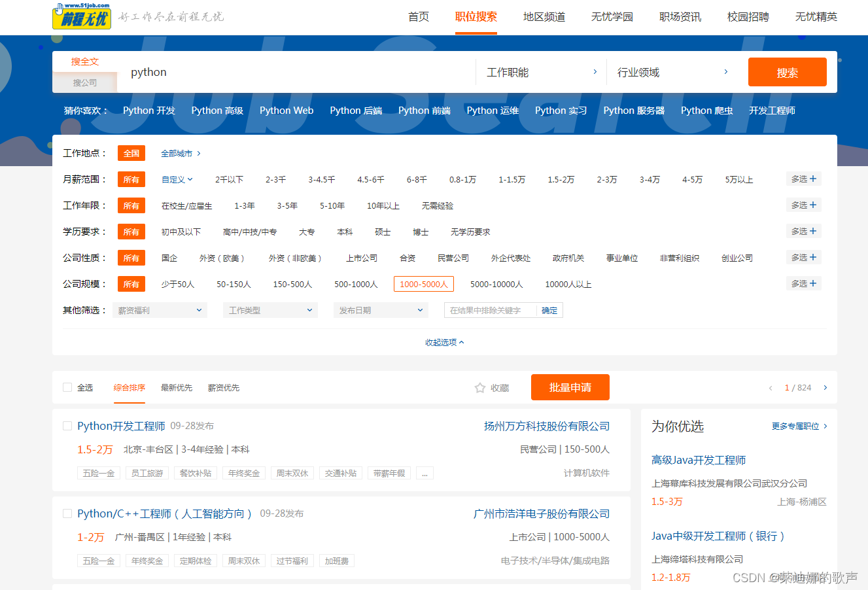Tick the 全选 checkbox
The height and width of the screenshot is (590, 868).
click(x=67, y=387)
